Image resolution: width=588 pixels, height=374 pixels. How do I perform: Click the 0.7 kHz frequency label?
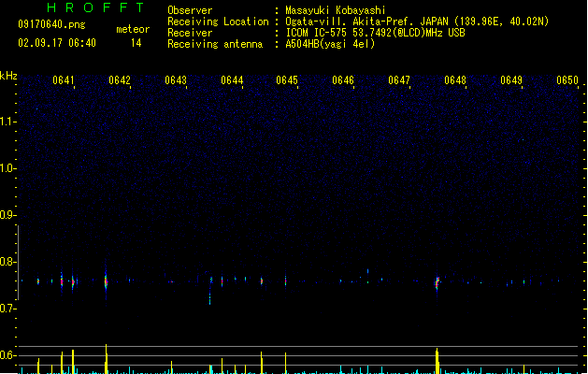pos(7,309)
